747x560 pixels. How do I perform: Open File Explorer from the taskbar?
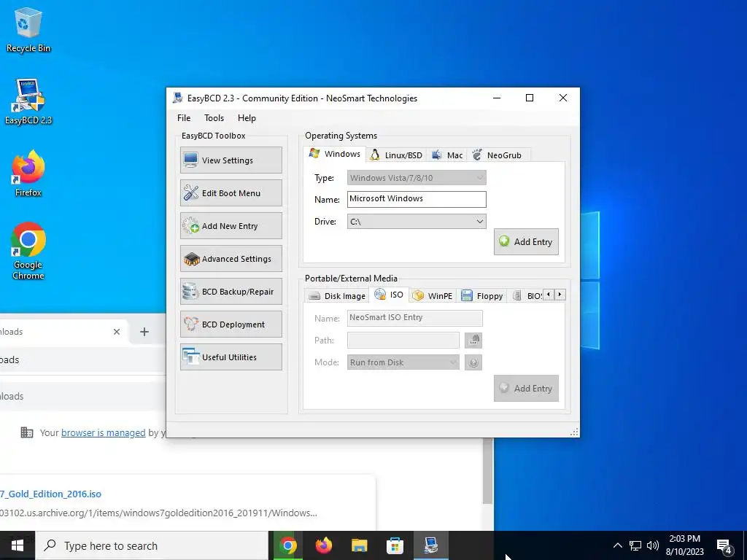(359, 545)
